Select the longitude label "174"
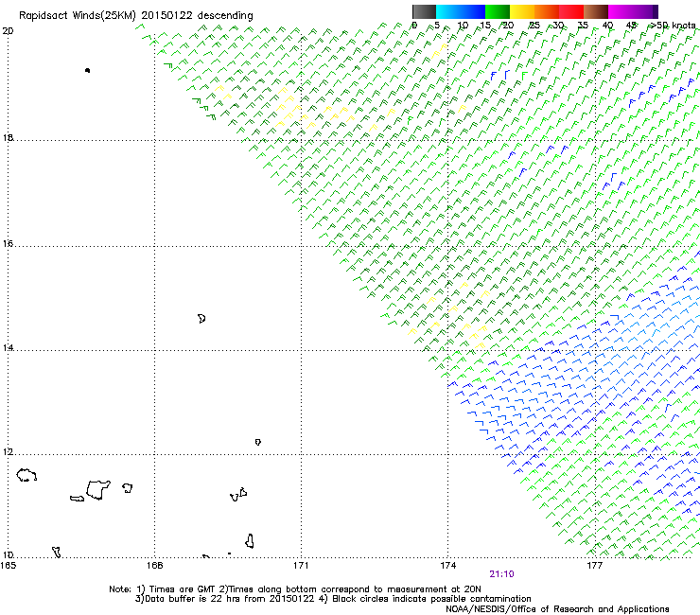The image size is (700, 615). coord(447,566)
